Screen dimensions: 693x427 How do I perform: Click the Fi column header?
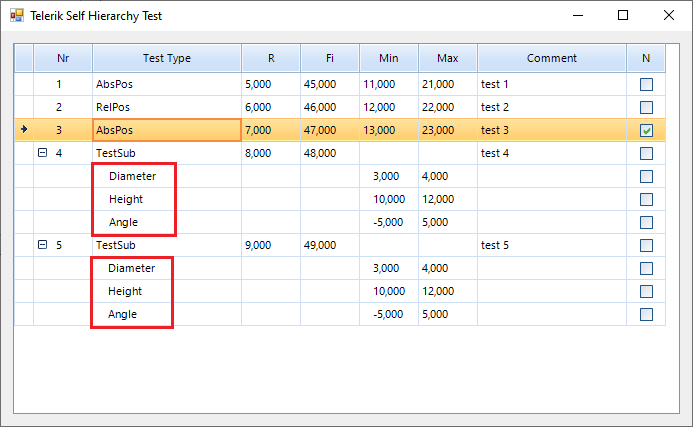(329, 59)
